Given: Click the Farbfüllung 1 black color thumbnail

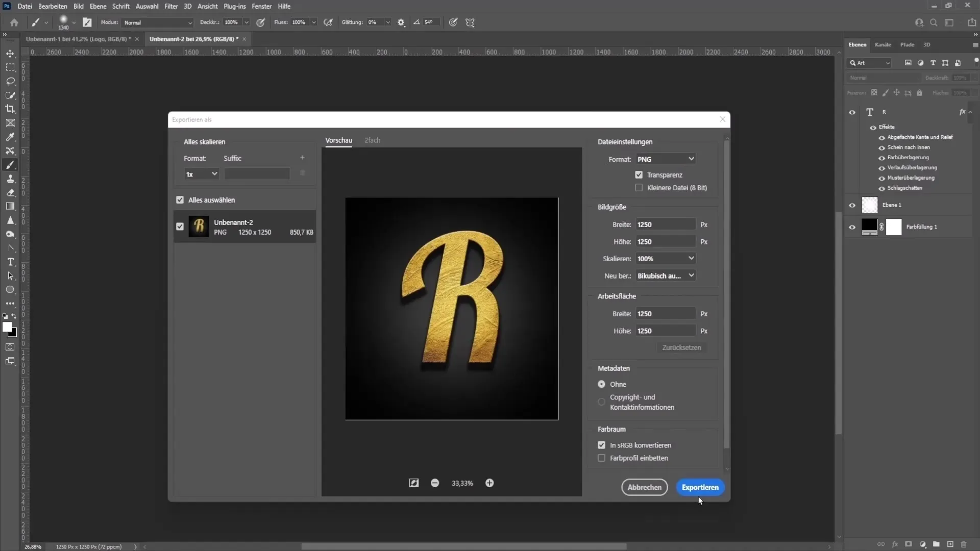Looking at the screenshot, I should point(869,226).
